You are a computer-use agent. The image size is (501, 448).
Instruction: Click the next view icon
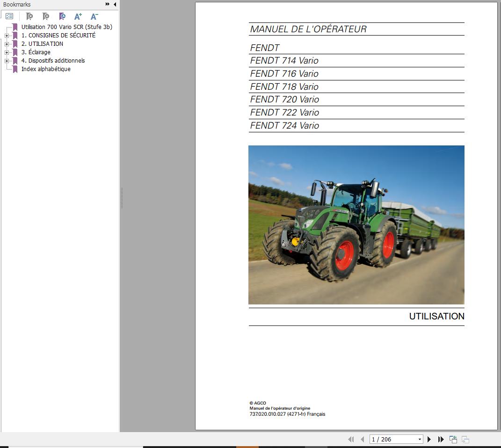[465, 440]
